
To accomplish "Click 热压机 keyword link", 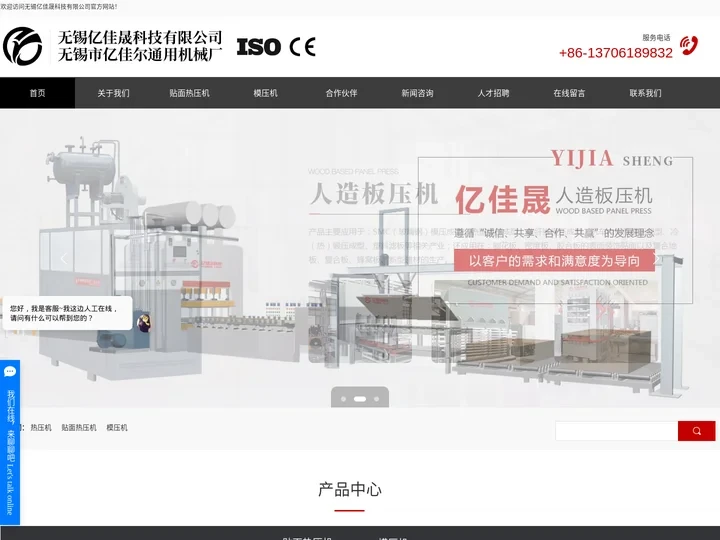I will coord(41,428).
